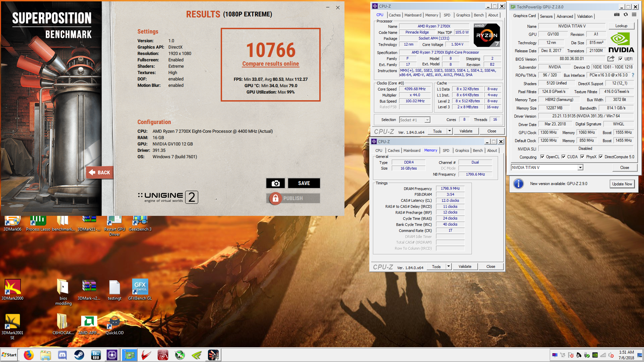Switch to Sensors tab in GPU-Z

point(546,16)
